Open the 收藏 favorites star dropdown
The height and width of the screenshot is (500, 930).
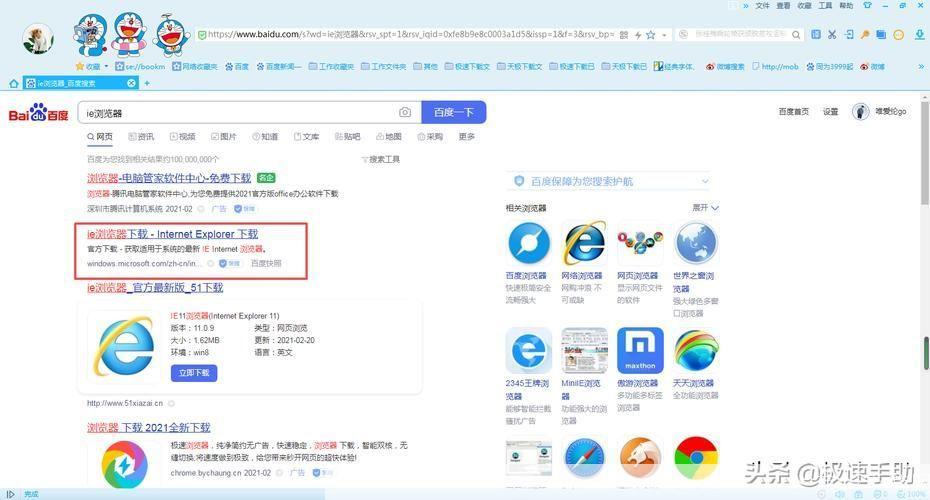click(x=92, y=66)
